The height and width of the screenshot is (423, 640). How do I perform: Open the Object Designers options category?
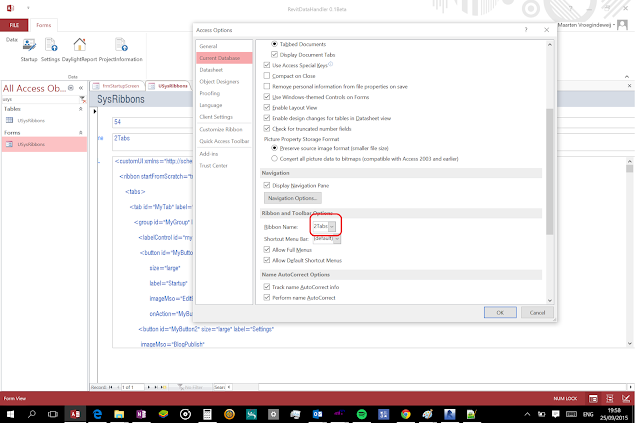[x=224, y=82]
